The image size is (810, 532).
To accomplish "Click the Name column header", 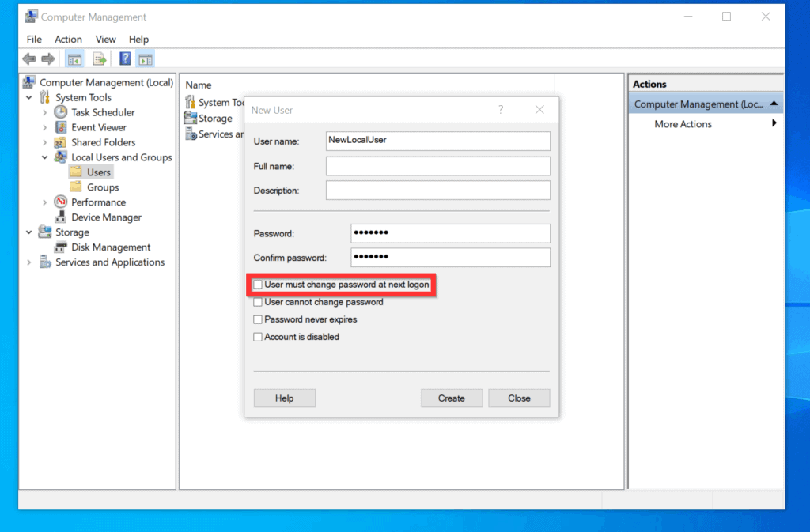I will [x=199, y=85].
